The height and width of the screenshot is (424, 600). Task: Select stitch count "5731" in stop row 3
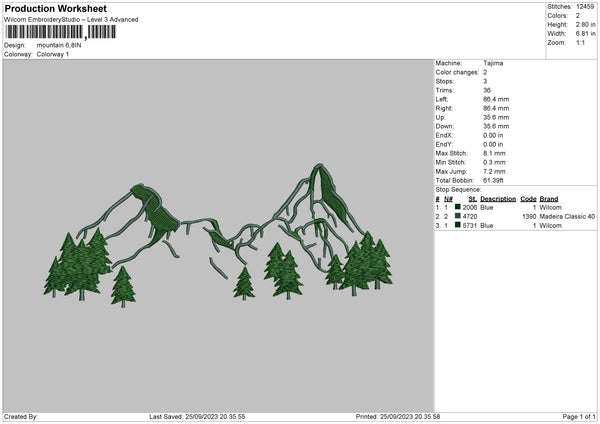[470, 226]
